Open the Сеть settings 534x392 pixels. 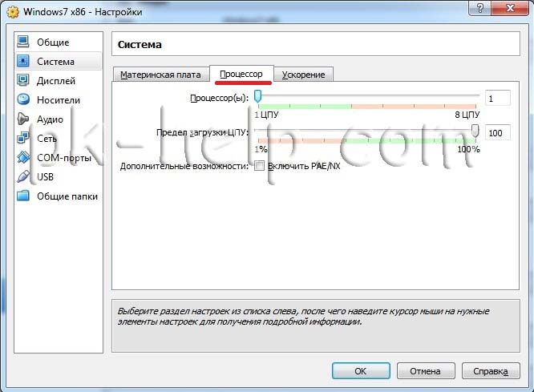pyautogui.click(x=47, y=139)
